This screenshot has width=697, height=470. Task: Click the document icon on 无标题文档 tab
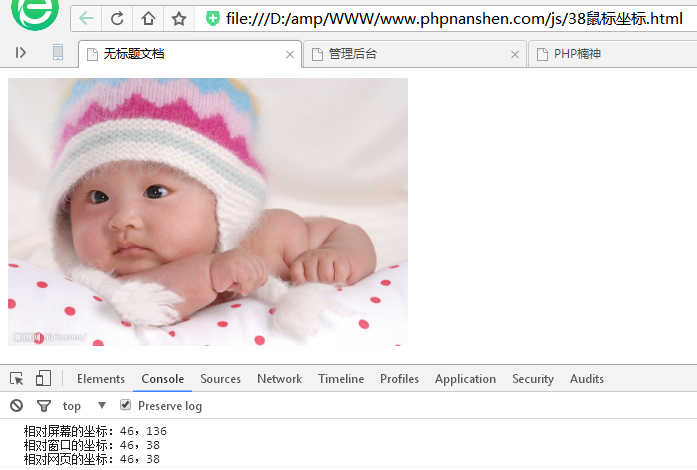click(92, 54)
